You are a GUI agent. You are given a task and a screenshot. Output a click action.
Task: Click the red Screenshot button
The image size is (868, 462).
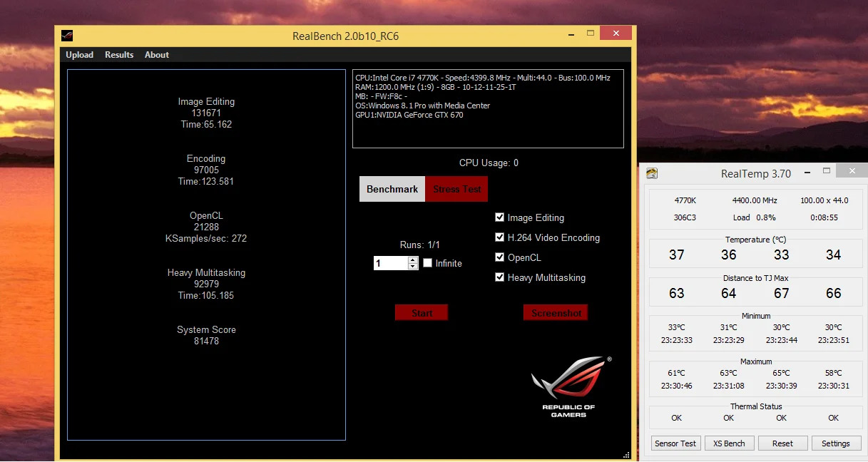point(556,312)
